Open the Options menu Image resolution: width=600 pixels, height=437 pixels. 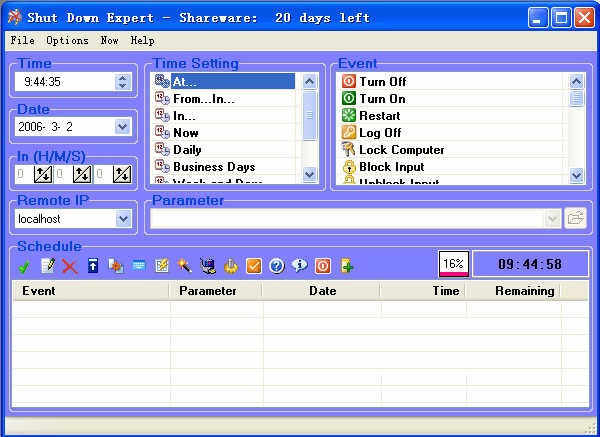click(67, 40)
